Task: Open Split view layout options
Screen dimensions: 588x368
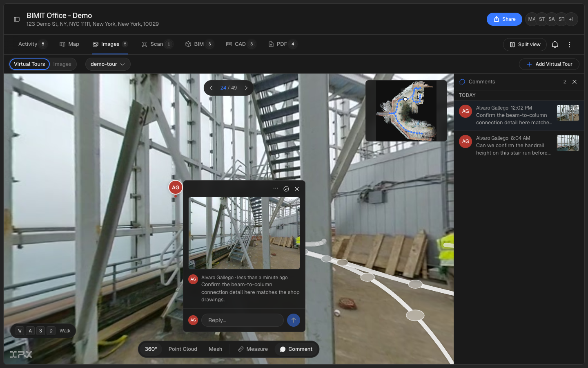Action: (525, 45)
